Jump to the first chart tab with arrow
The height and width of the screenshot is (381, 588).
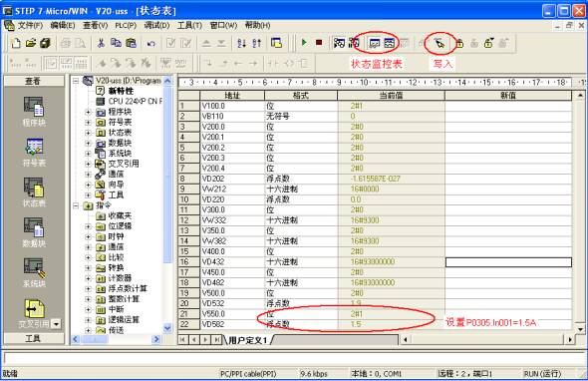click(182, 340)
